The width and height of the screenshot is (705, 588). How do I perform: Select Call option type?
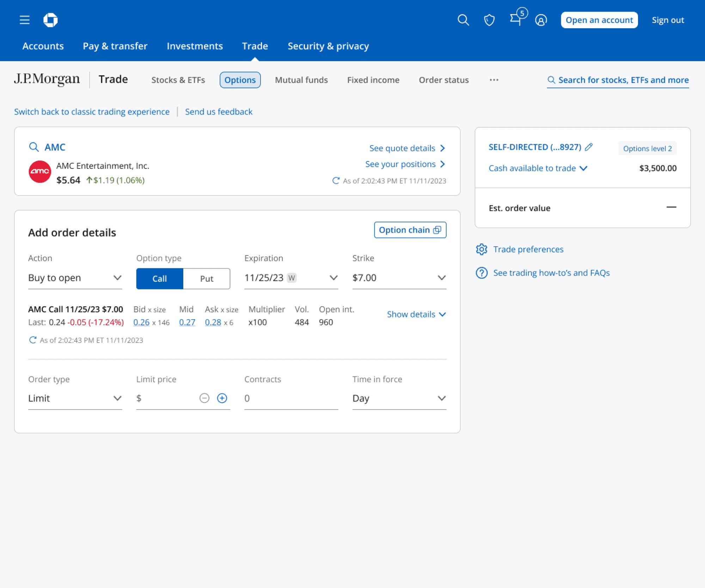[160, 278]
